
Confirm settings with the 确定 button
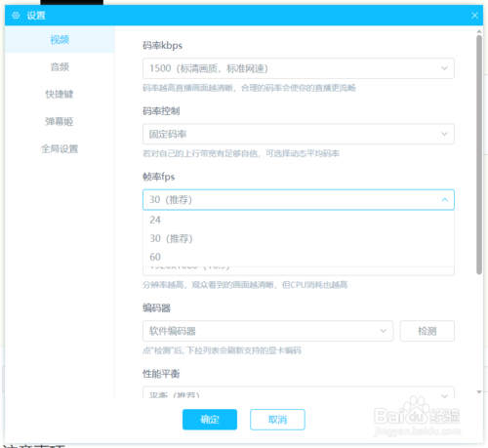210,420
